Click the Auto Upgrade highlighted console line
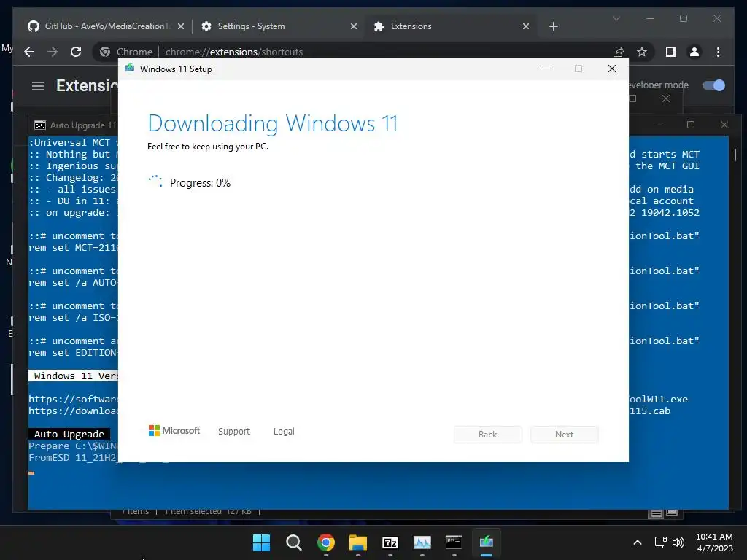Viewport: 747px width, 560px height. coord(69,435)
